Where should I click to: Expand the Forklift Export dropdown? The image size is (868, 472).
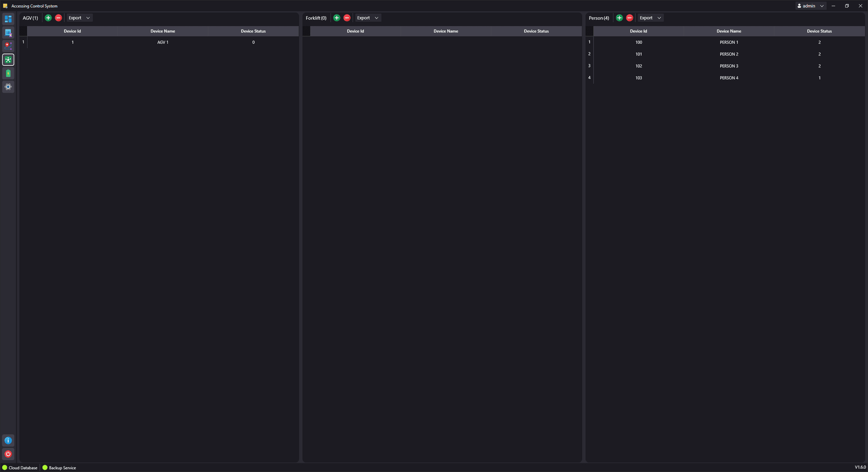(368, 18)
